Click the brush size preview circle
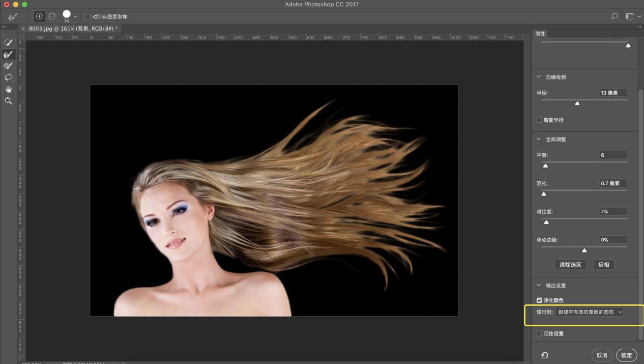 pyautogui.click(x=67, y=15)
